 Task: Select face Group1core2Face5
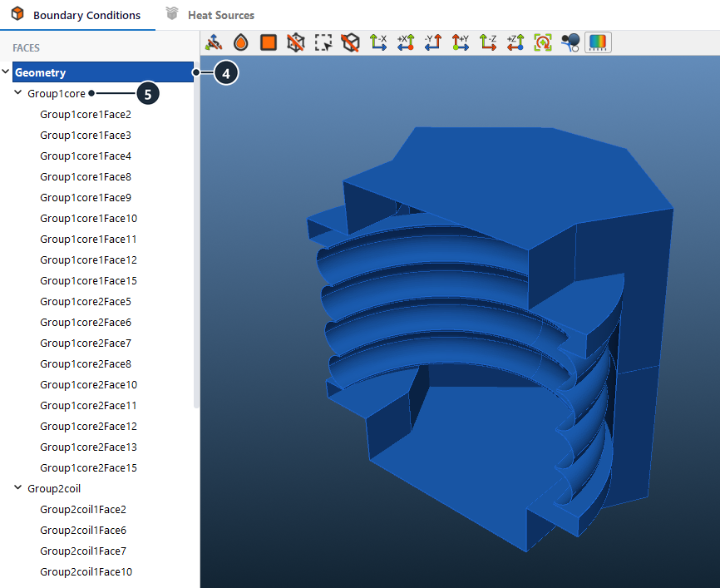(x=86, y=301)
